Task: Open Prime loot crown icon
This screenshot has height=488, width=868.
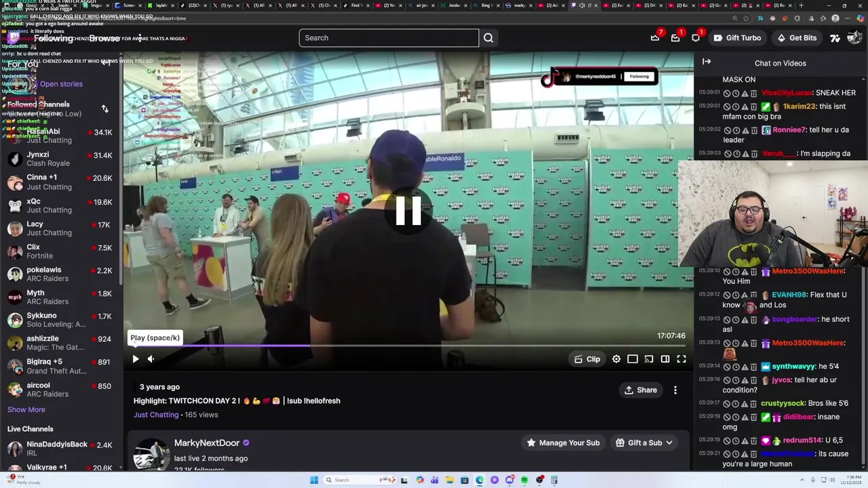Action: tap(655, 38)
